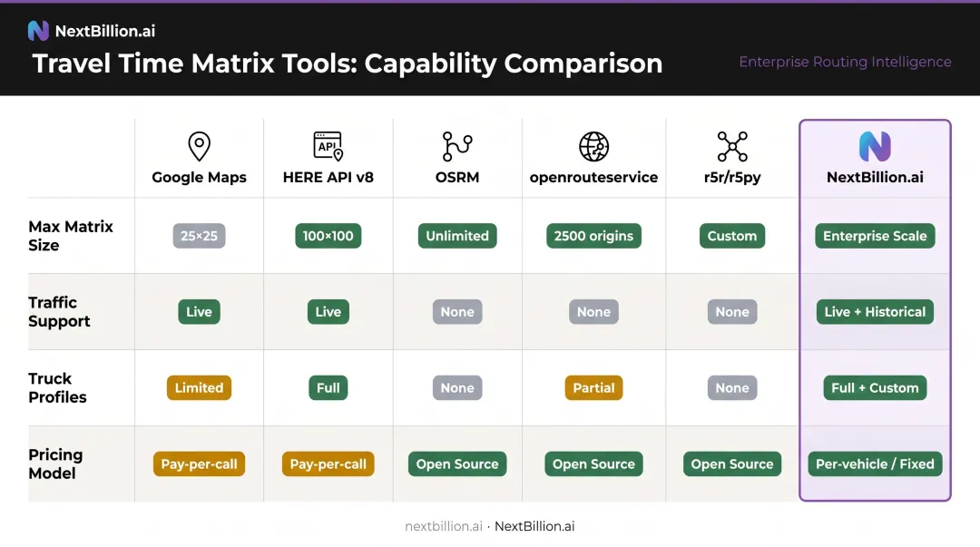Click the 100×100 badge

click(x=328, y=236)
